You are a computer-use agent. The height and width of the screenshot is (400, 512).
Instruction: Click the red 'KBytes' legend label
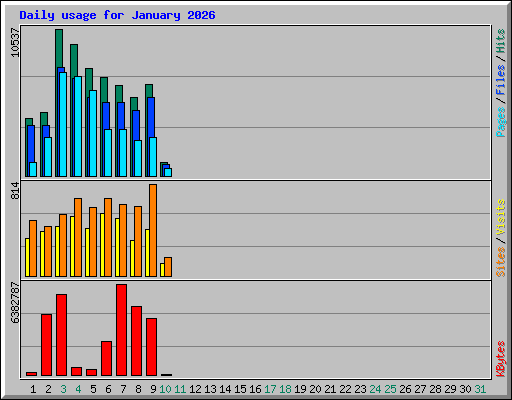pos(501,359)
